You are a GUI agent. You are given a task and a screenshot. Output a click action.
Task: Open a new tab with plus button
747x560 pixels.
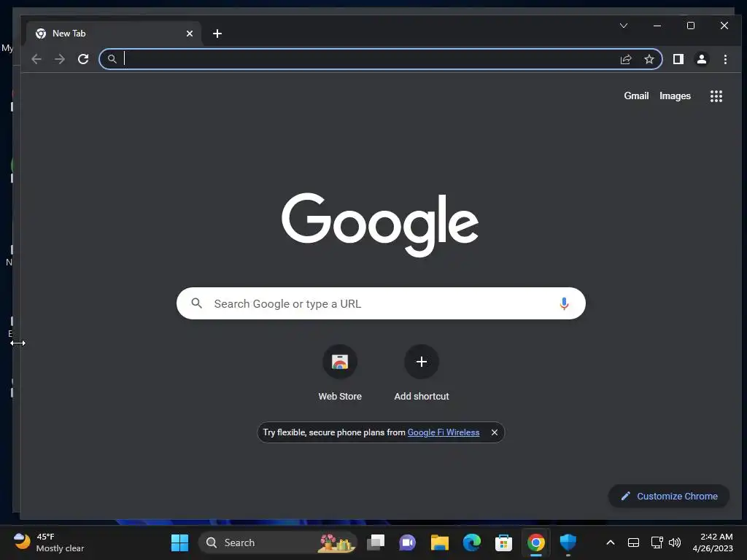click(x=217, y=34)
